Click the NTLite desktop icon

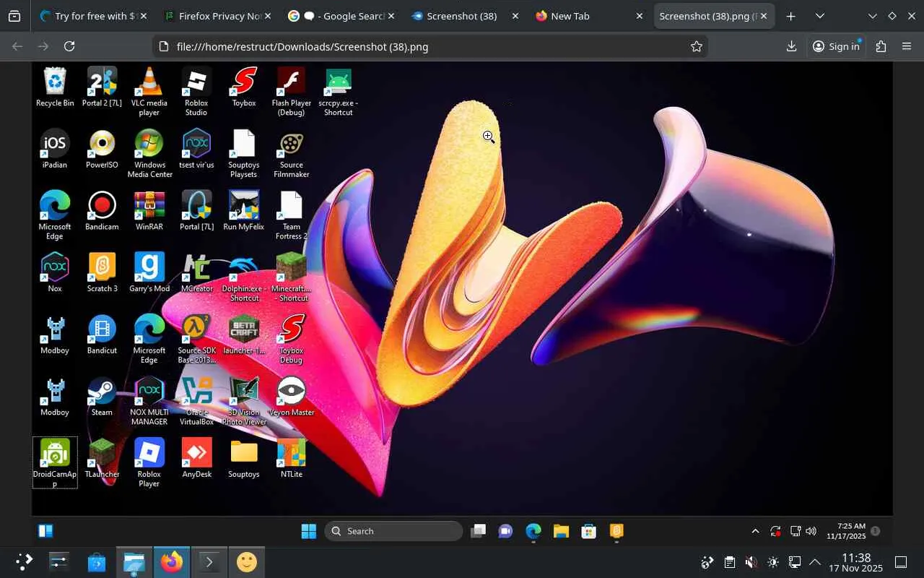(292, 459)
